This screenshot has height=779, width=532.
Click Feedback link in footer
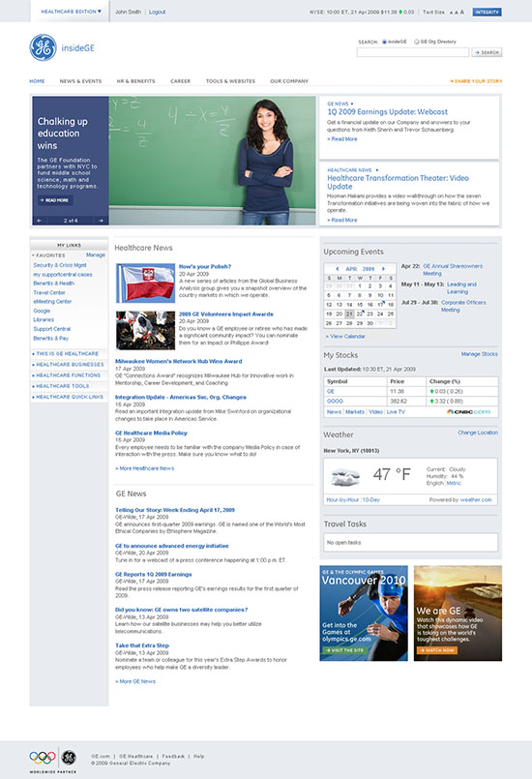click(x=173, y=756)
